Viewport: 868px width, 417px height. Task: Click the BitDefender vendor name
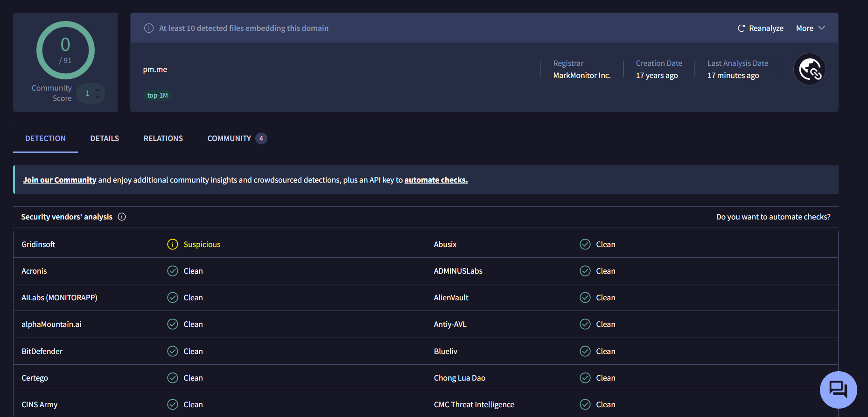tap(42, 351)
